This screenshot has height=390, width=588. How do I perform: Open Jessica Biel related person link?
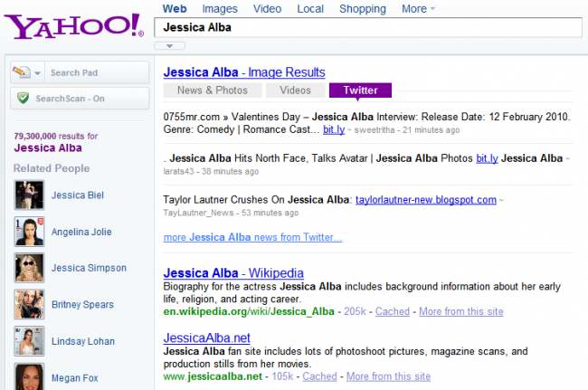78,195
